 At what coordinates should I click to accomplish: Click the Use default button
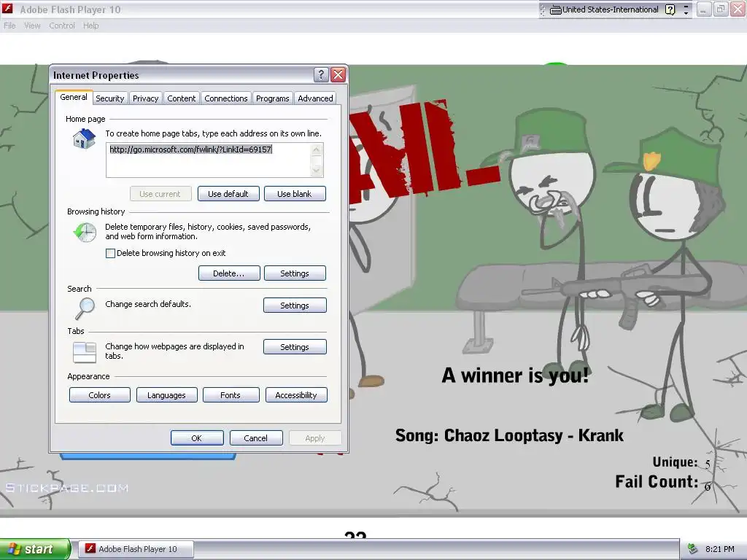(x=228, y=194)
